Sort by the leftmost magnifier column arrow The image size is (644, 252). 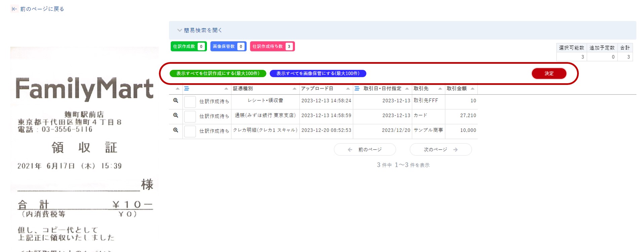point(177,89)
